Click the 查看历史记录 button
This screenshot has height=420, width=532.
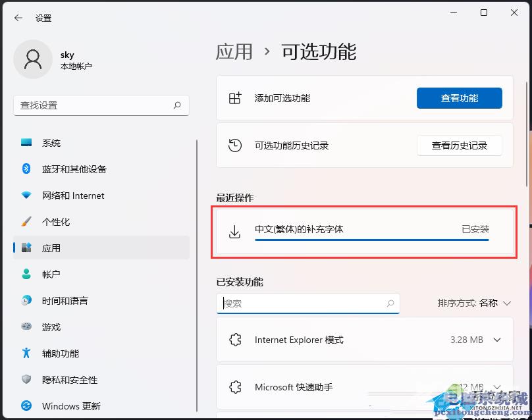point(460,145)
